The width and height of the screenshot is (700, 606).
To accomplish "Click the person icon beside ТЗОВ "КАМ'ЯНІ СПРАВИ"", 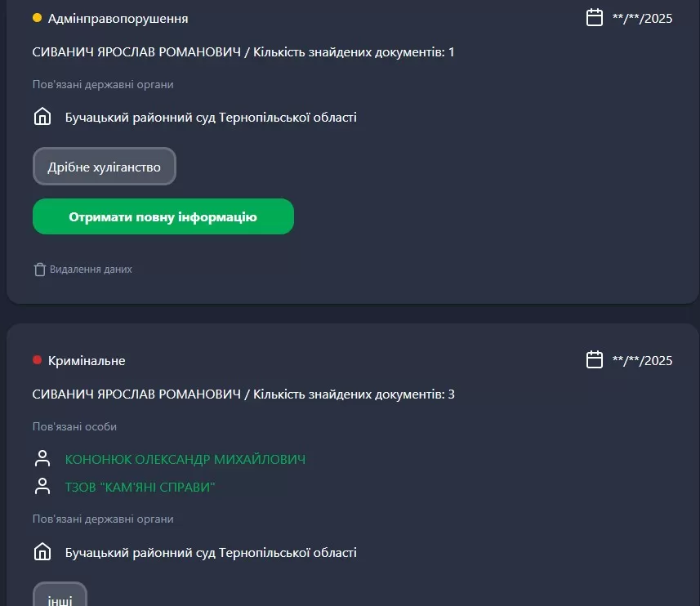I will click(x=42, y=487).
